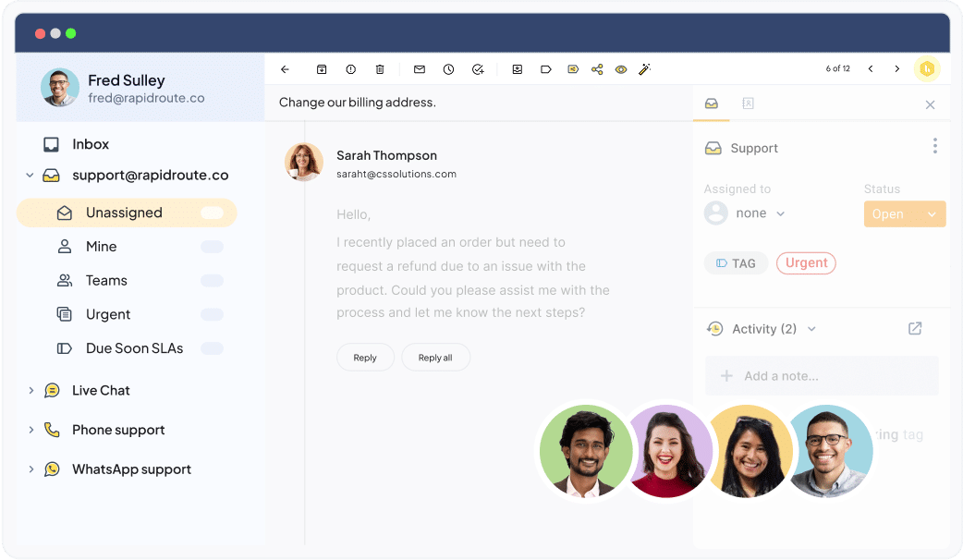963x560 pixels.
Task: Open the Status dropdown showing Open
Action: [932, 214]
